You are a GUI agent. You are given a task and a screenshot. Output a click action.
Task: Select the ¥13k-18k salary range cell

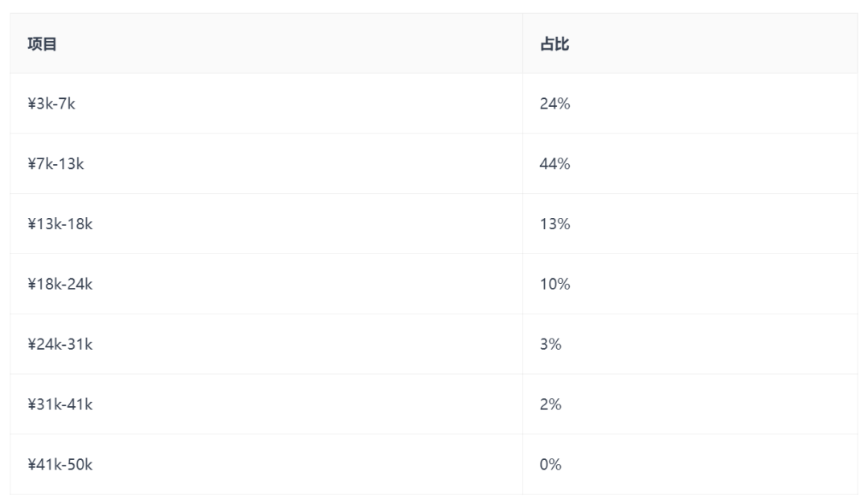click(59, 224)
